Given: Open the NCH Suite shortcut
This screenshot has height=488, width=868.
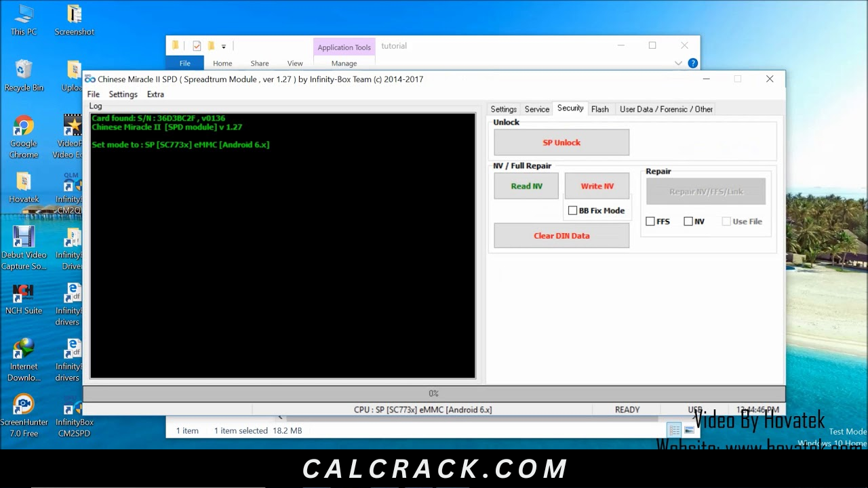Looking at the screenshot, I should [24, 299].
